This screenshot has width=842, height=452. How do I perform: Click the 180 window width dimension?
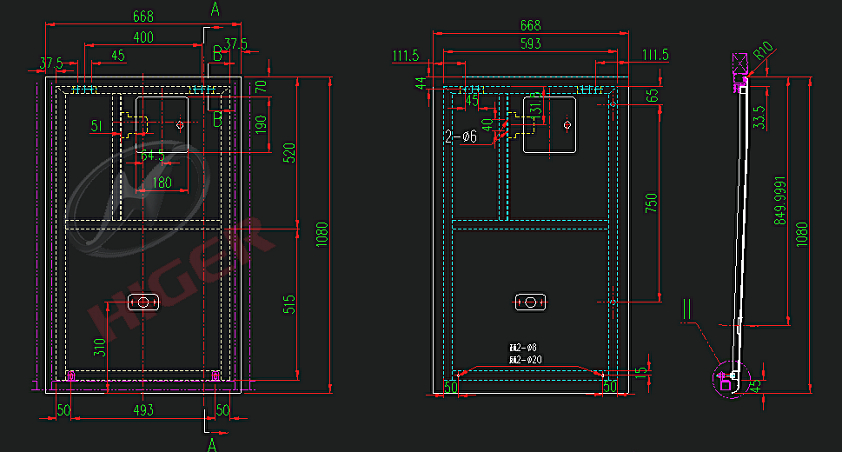[x=161, y=183]
